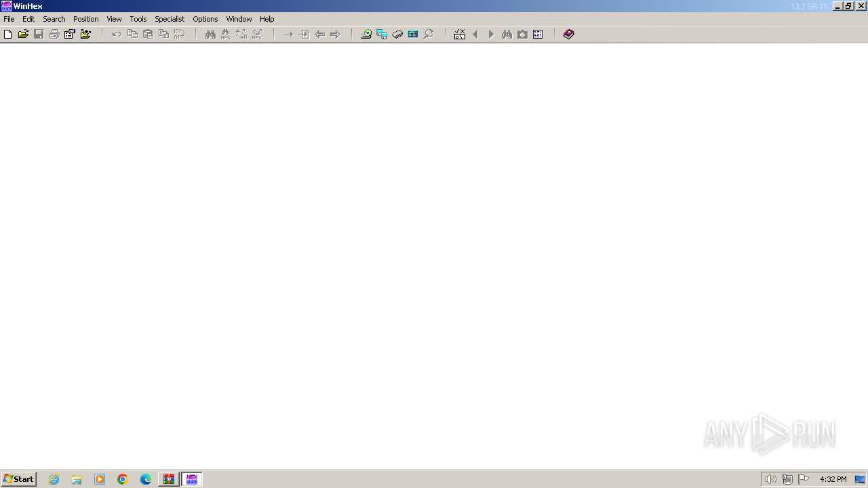Open the Window menu

click(239, 19)
